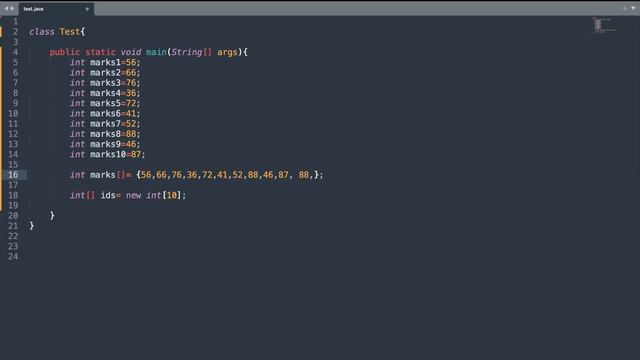
Task: Click 'marks7=52;' declaration
Action: coord(115,124)
